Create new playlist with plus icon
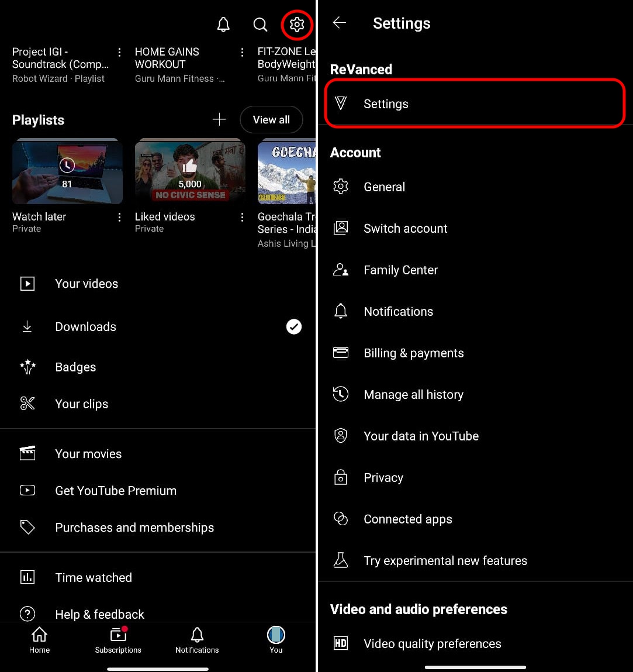Screen dimensions: 633x672 coord(219,120)
